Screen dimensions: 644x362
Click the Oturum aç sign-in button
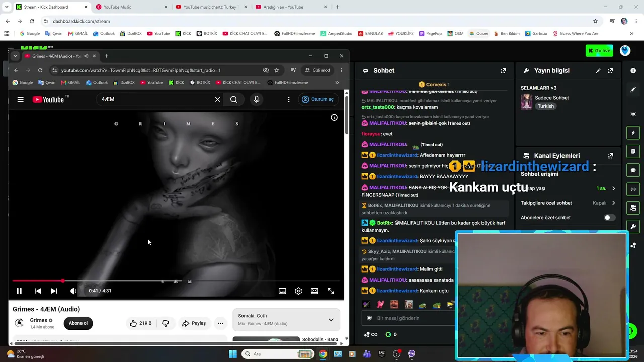tap(317, 99)
